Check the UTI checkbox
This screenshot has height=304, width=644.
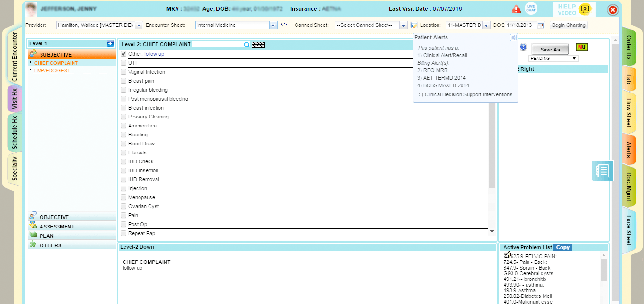click(123, 62)
